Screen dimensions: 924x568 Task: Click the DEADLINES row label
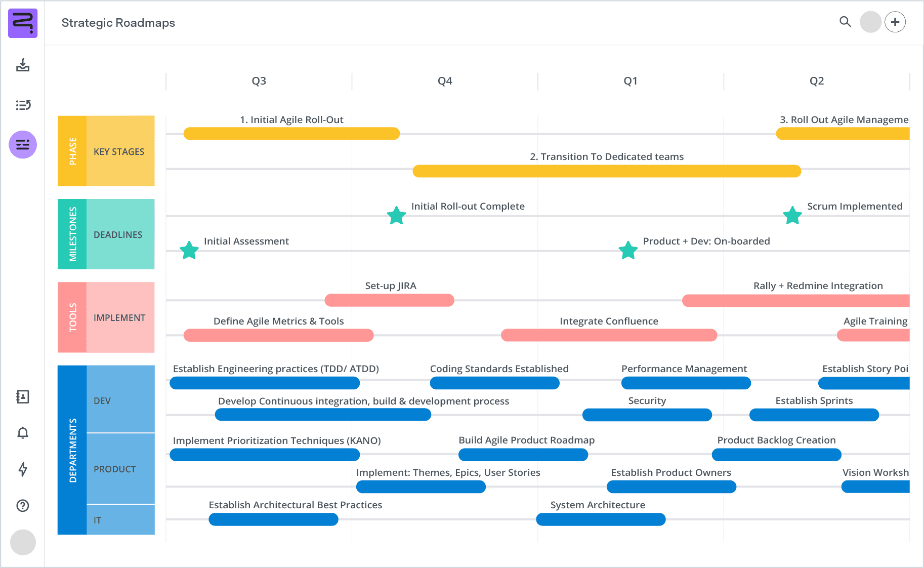118,234
